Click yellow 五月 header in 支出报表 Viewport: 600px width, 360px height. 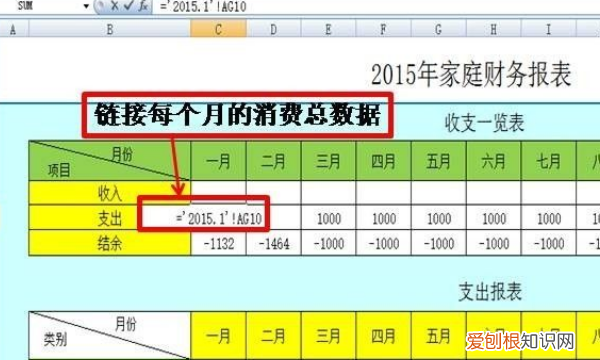click(439, 335)
